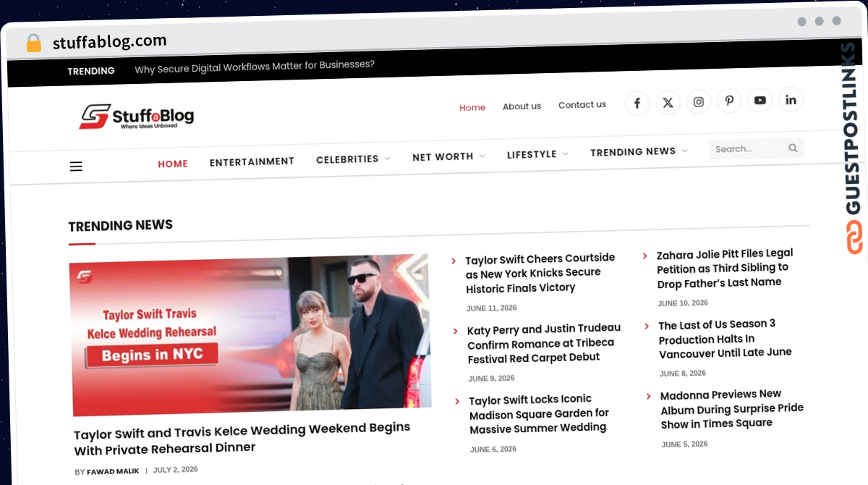Select the HOME navigation item
868x485 pixels.
173,164
